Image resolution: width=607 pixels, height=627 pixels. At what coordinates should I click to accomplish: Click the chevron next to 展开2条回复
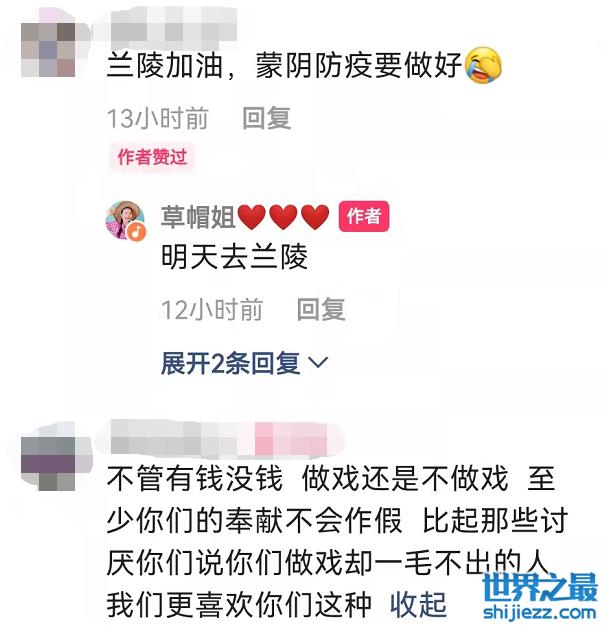point(319,363)
